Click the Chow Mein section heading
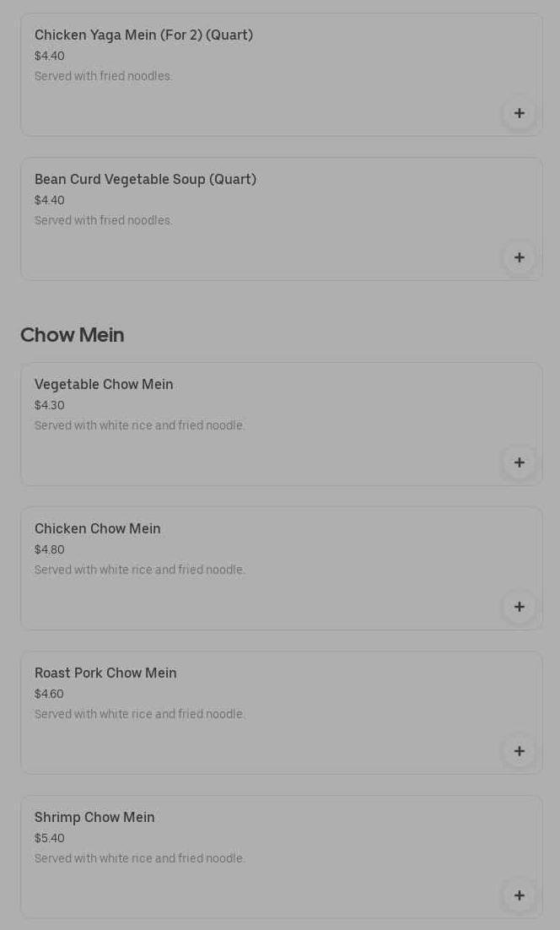560x930 pixels. (73, 335)
